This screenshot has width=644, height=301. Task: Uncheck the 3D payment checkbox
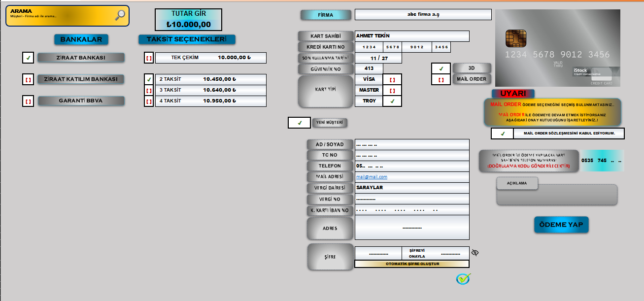coord(441,68)
